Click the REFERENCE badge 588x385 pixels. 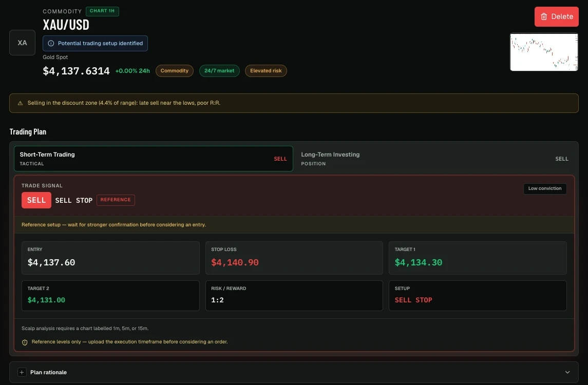pyautogui.click(x=116, y=200)
